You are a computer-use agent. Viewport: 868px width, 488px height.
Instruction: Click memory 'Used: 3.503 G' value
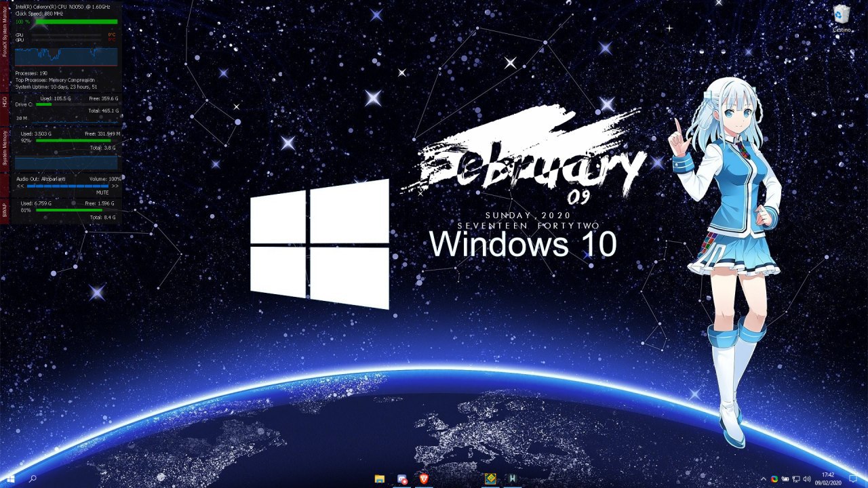[x=37, y=134]
